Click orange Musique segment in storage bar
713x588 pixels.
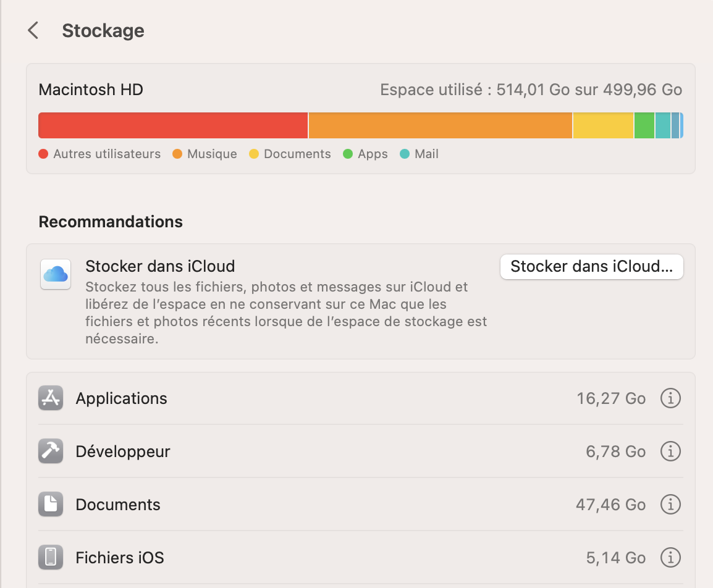[x=440, y=125]
